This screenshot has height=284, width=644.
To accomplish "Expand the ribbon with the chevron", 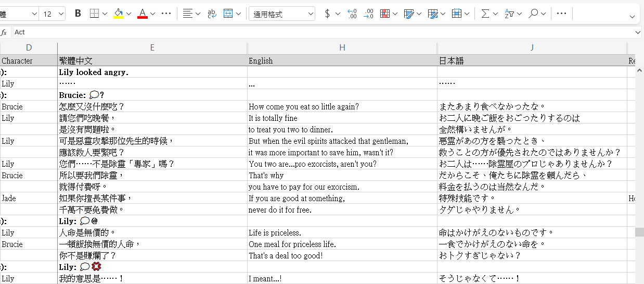I will click(632, 17).
